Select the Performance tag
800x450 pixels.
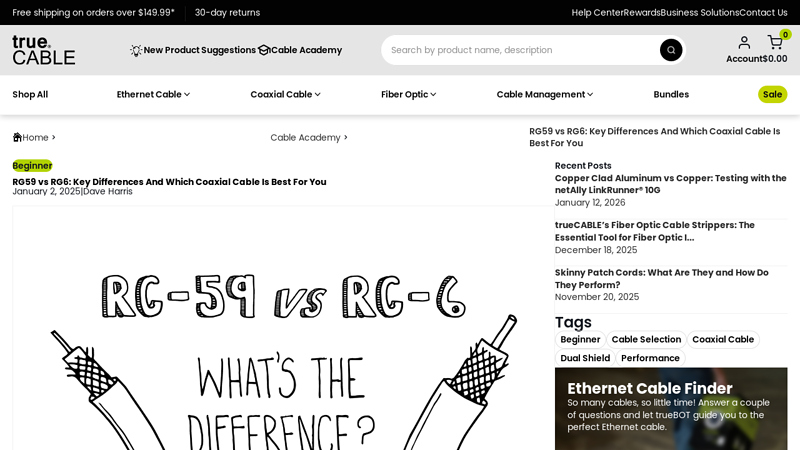(x=650, y=358)
